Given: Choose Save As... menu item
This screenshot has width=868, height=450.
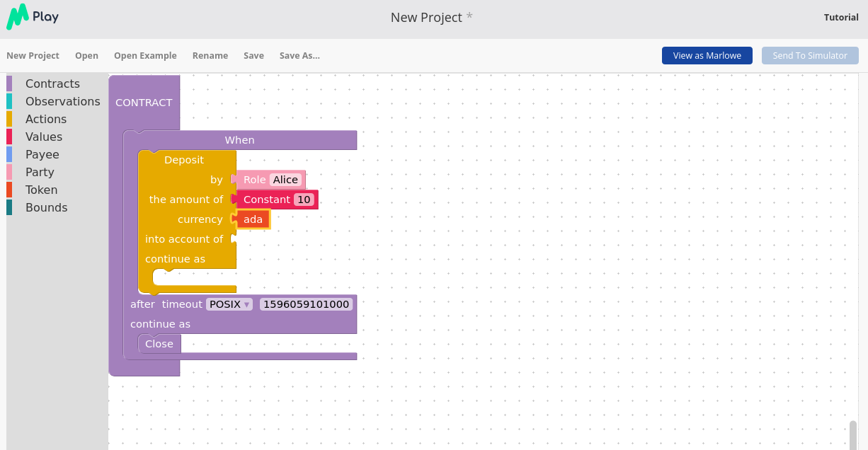Looking at the screenshot, I should pos(299,55).
